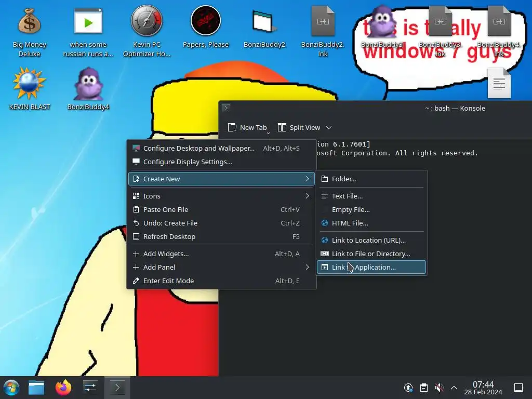Viewport: 532px width, 399px height.
Task: Click the Konsole title bar text
Action: [x=455, y=108]
